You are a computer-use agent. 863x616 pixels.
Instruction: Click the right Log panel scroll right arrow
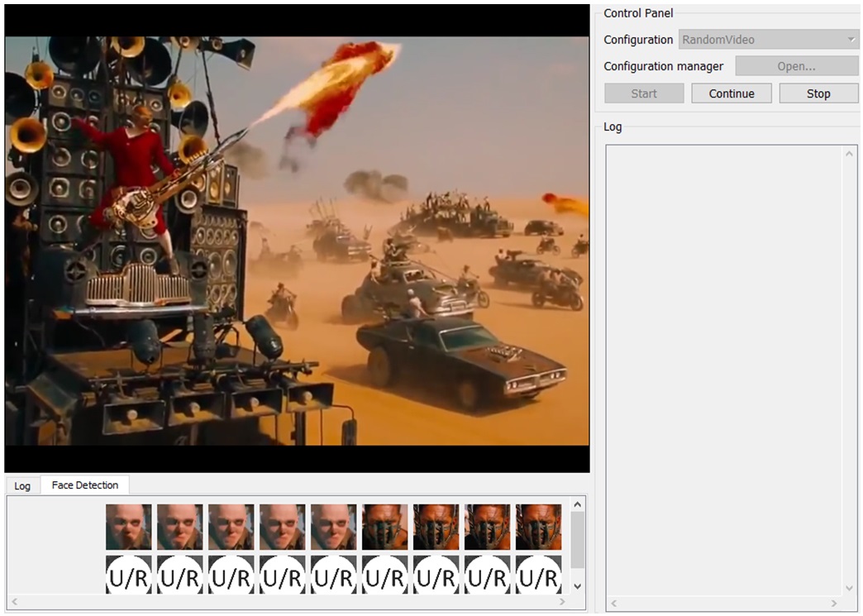point(834,603)
